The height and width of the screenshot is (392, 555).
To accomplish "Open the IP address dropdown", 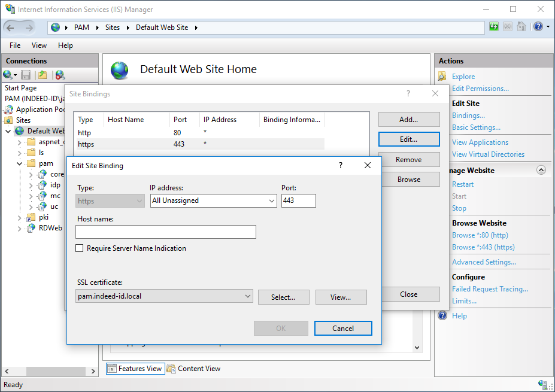I will pyautogui.click(x=271, y=201).
